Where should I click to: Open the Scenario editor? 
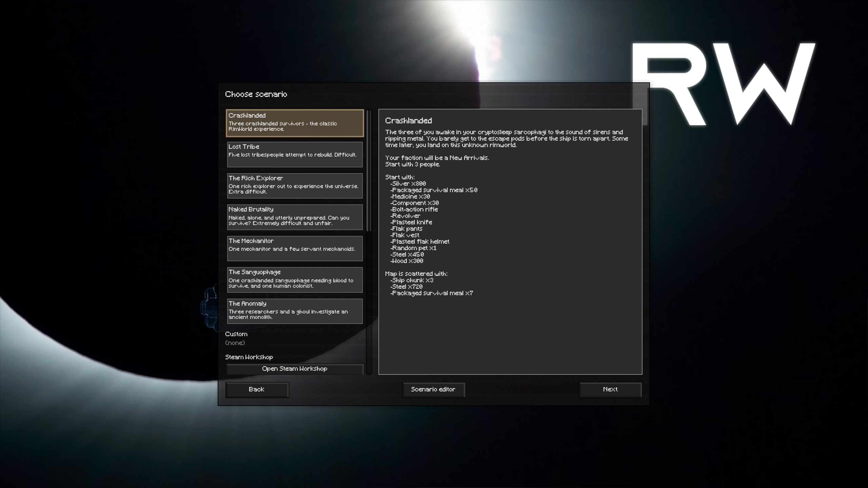(x=434, y=390)
